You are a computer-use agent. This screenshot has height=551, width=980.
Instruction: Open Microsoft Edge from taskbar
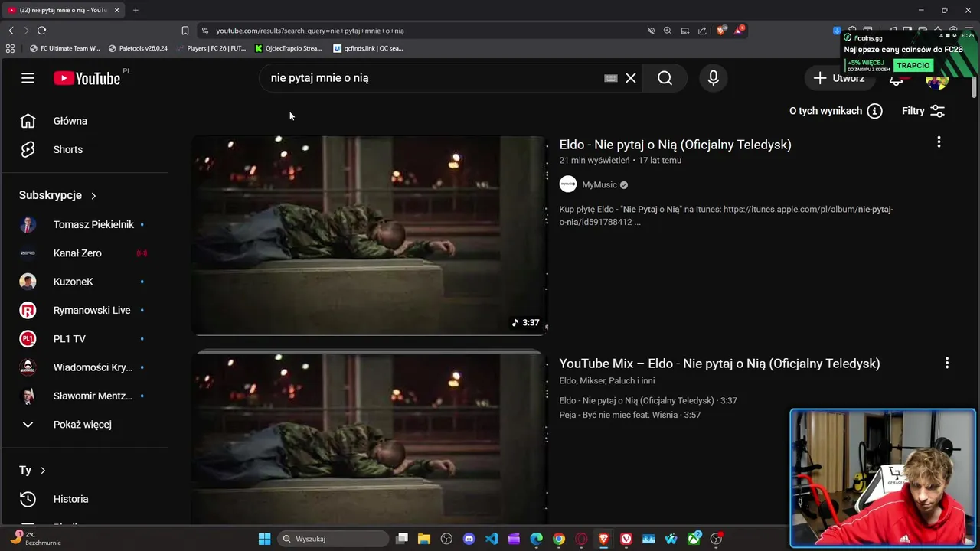click(537, 539)
